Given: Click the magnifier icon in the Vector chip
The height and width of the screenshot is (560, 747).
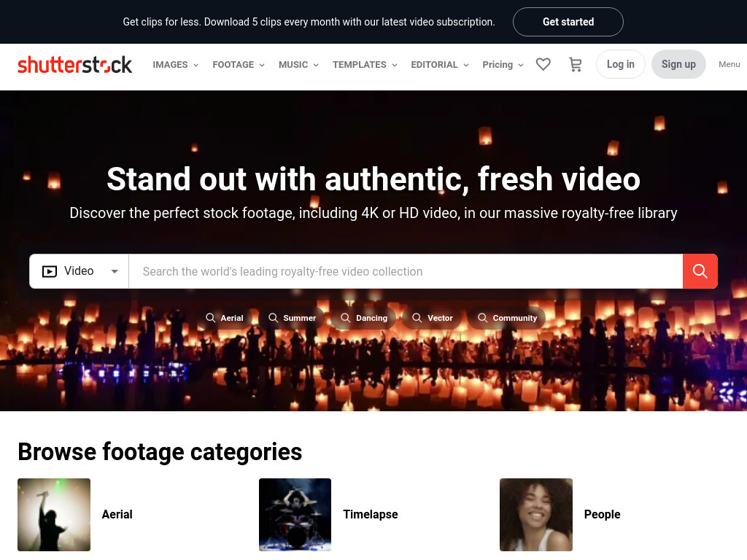Looking at the screenshot, I should tap(417, 318).
